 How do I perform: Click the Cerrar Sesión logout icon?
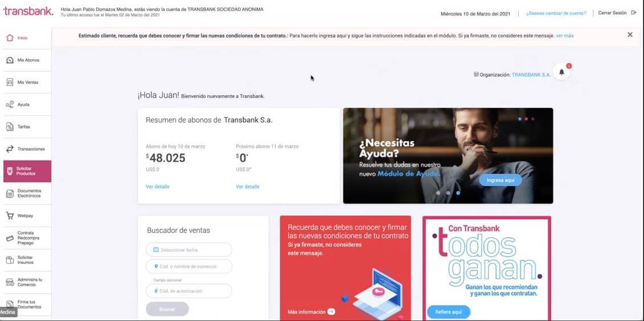pos(634,13)
